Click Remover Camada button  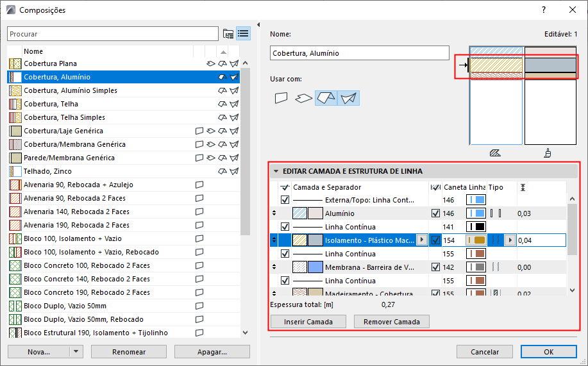pos(392,322)
